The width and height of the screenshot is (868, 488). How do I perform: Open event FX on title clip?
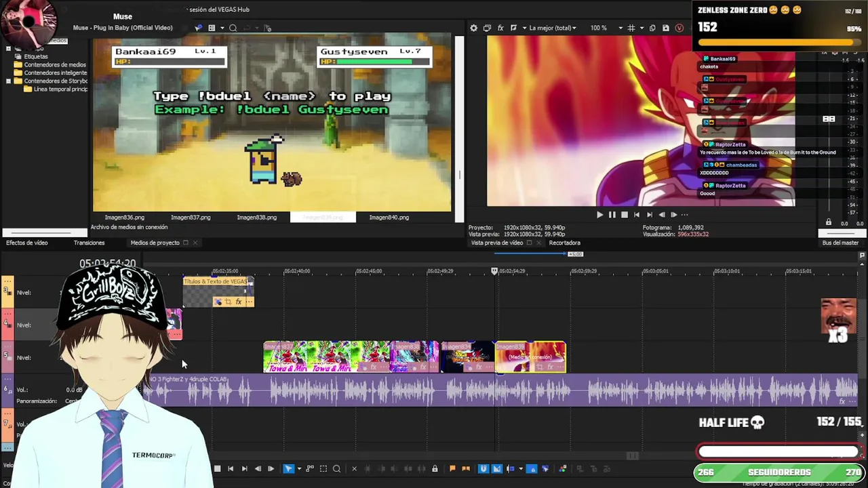click(238, 302)
